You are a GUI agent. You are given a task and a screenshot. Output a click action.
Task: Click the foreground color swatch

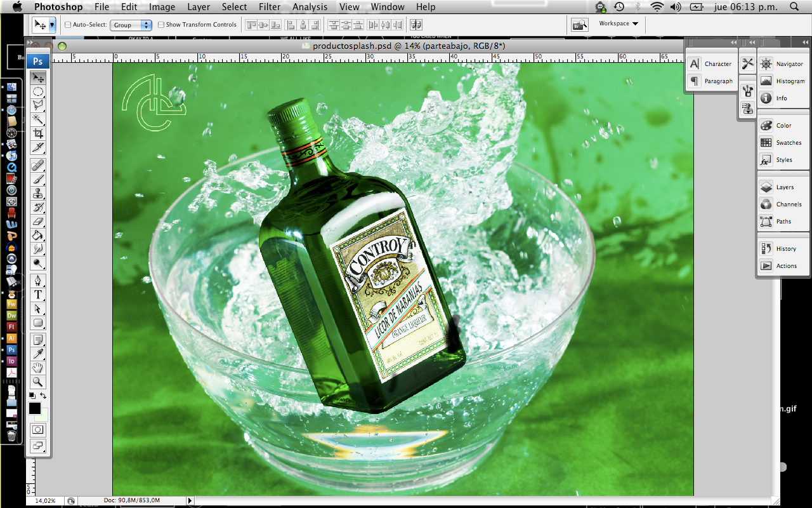pos(34,407)
